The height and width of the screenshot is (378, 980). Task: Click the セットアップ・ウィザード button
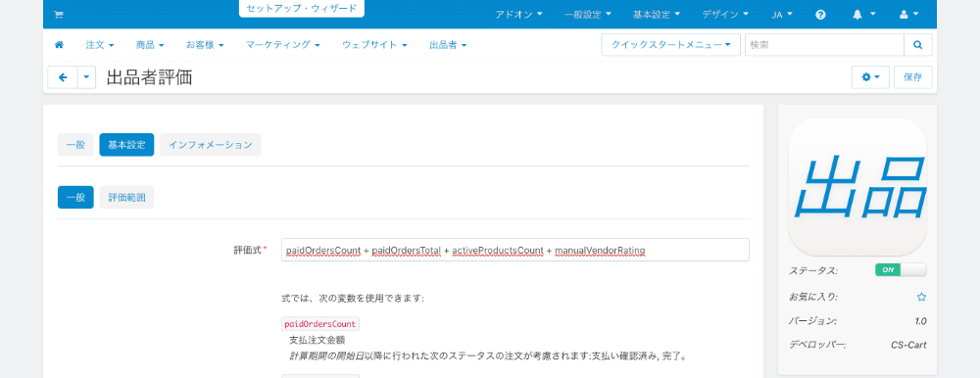[301, 9]
